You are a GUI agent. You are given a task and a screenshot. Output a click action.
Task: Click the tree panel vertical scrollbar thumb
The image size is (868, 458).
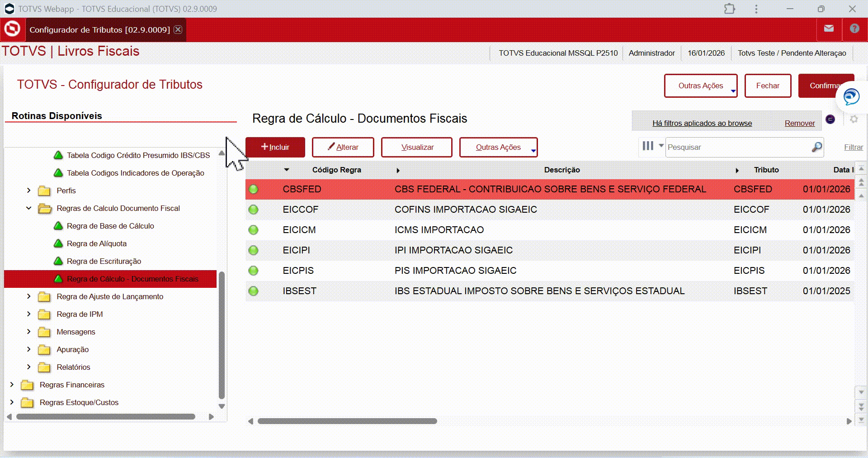coord(222,335)
